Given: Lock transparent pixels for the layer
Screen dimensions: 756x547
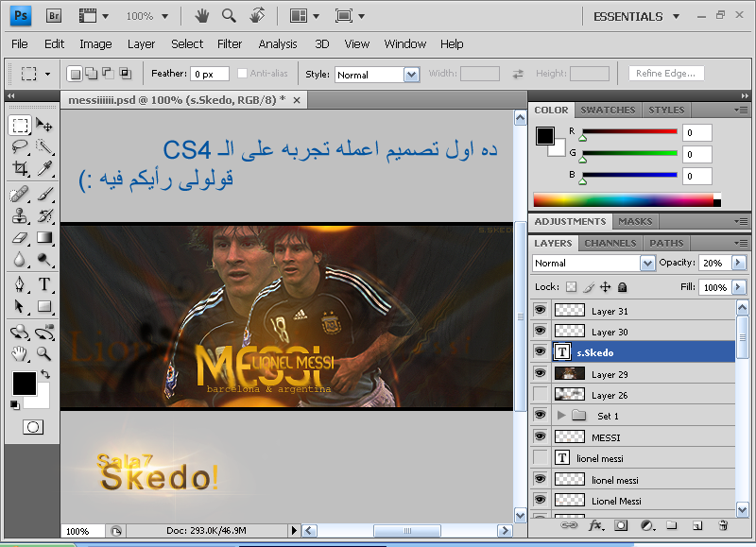Looking at the screenshot, I should pyautogui.click(x=572, y=287).
